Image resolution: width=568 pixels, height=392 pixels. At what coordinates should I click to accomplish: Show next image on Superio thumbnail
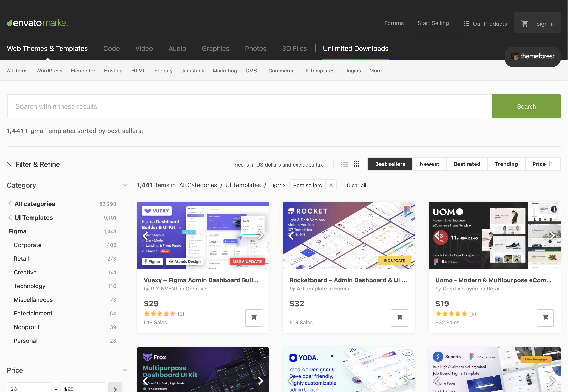(x=553, y=381)
